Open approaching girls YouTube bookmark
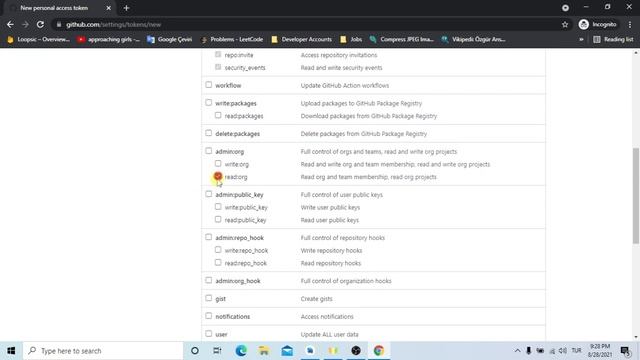Screen dimensions: 640x360 (x=109, y=40)
